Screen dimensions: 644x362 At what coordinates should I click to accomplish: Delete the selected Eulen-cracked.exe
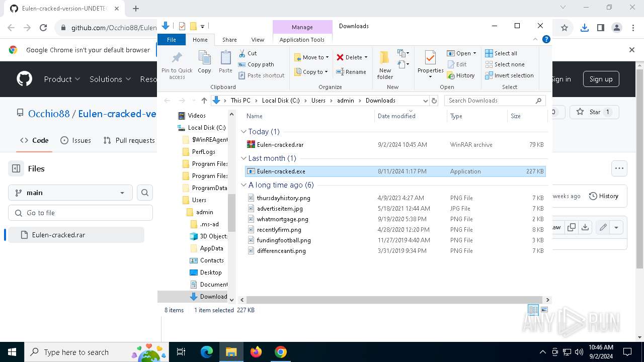pyautogui.click(x=349, y=57)
